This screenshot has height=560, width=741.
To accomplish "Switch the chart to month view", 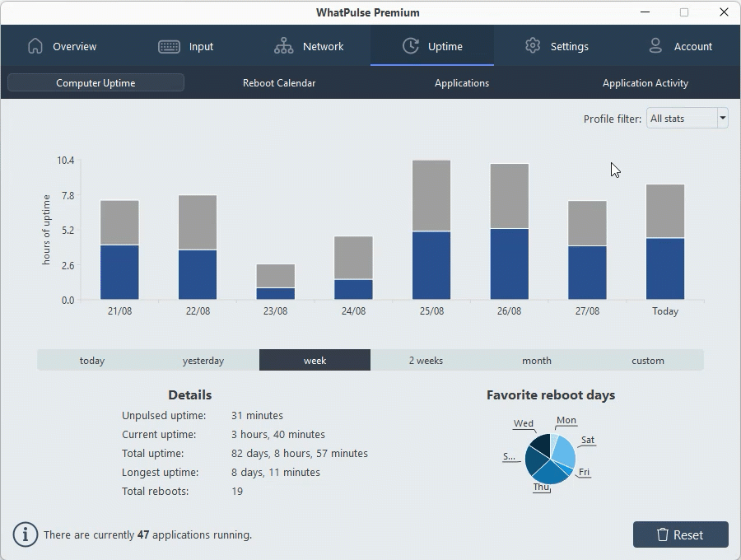I will pyautogui.click(x=536, y=360).
